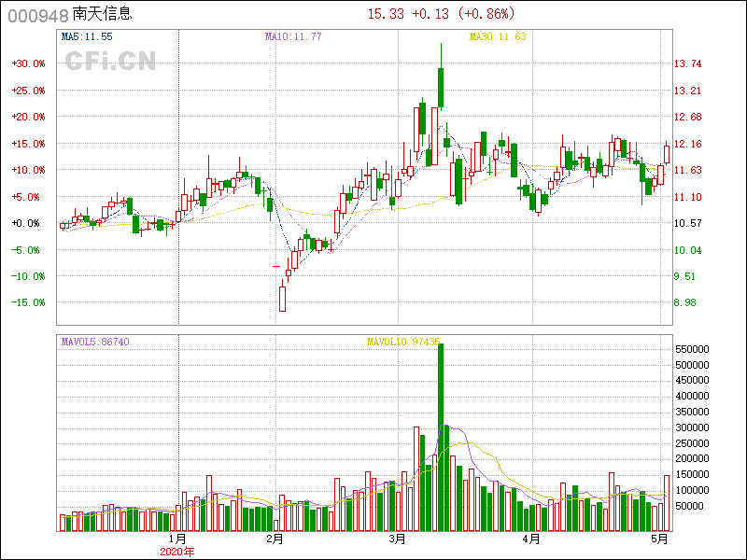Click the +30.0% mark on the left axis

pyautogui.click(x=28, y=64)
